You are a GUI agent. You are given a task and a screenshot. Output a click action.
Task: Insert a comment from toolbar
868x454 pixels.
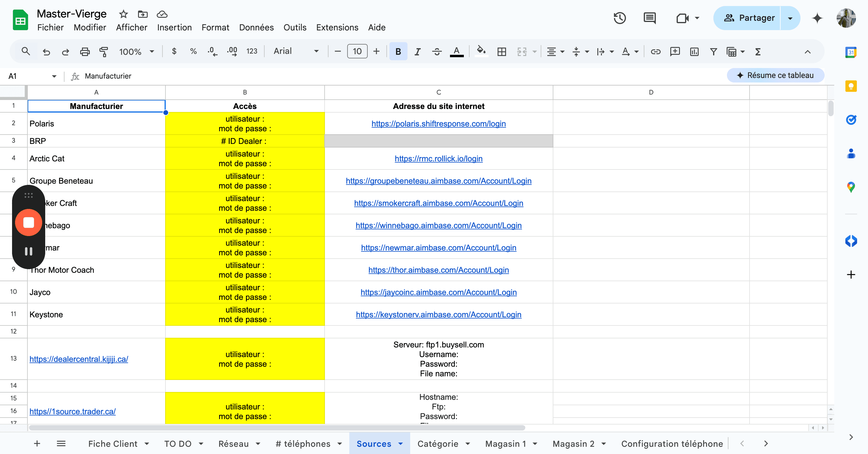675,51
